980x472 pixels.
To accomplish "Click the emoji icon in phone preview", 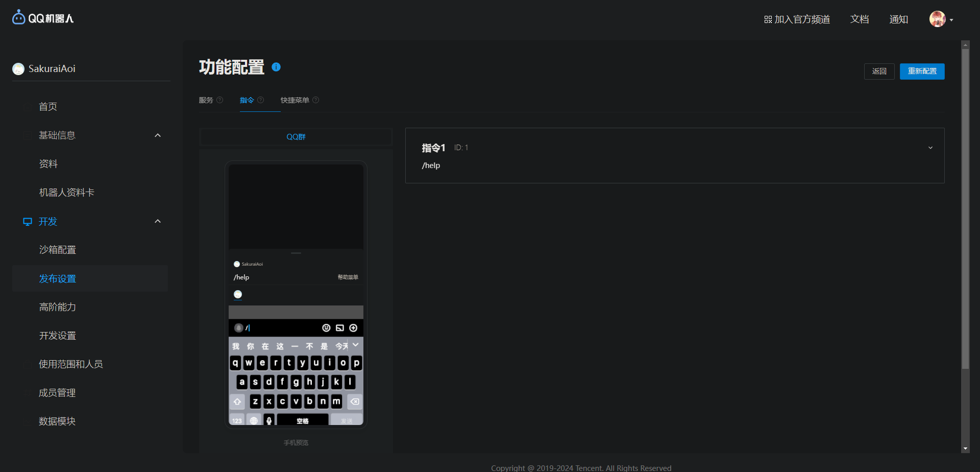I will 326,328.
